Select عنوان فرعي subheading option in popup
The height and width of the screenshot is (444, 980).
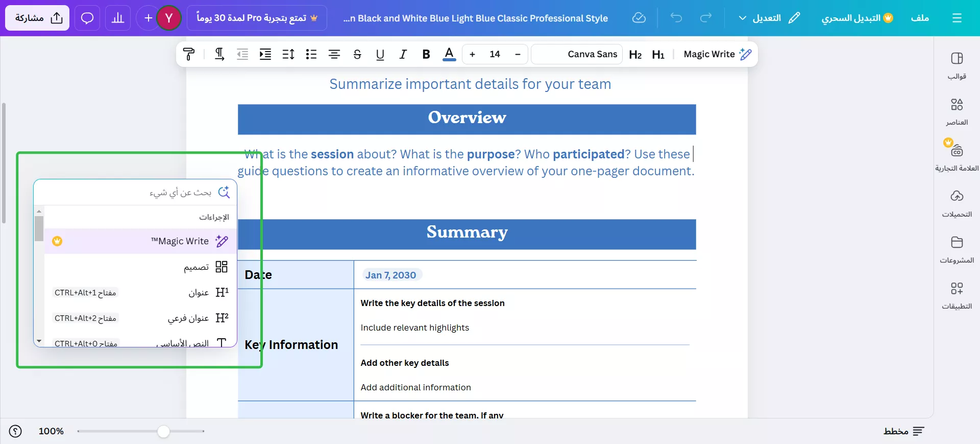tap(140, 318)
